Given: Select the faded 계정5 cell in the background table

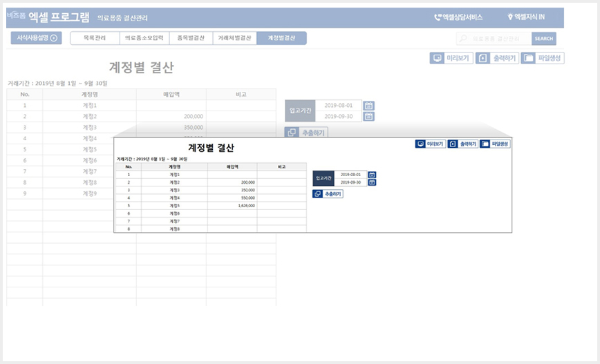Looking at the screenshot, I should pos(78,149).
